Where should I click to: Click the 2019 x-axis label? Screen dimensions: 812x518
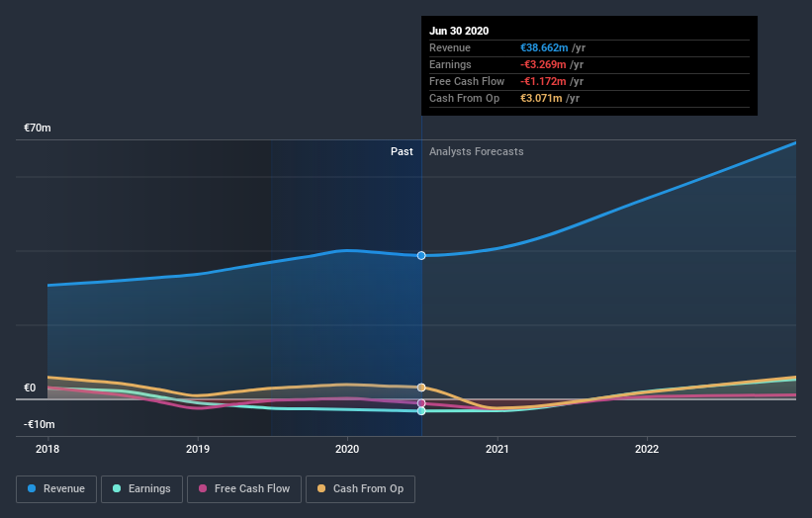[x=198, y=449]
